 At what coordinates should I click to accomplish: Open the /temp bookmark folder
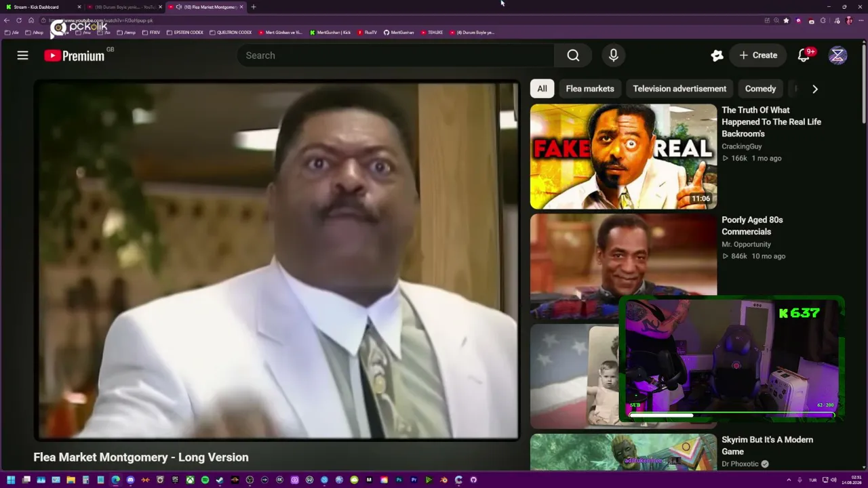pos(126,33)
